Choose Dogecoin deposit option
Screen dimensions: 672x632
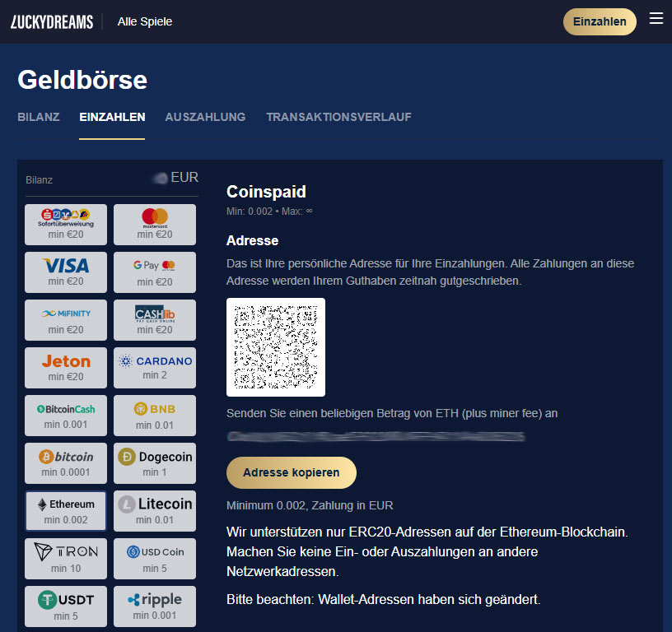[155, 463]
